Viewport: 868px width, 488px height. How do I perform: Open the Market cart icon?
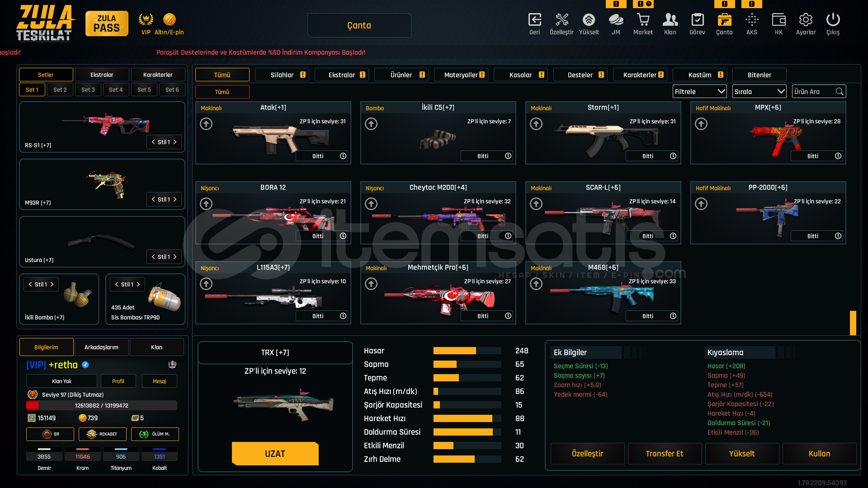click(643, 20)
